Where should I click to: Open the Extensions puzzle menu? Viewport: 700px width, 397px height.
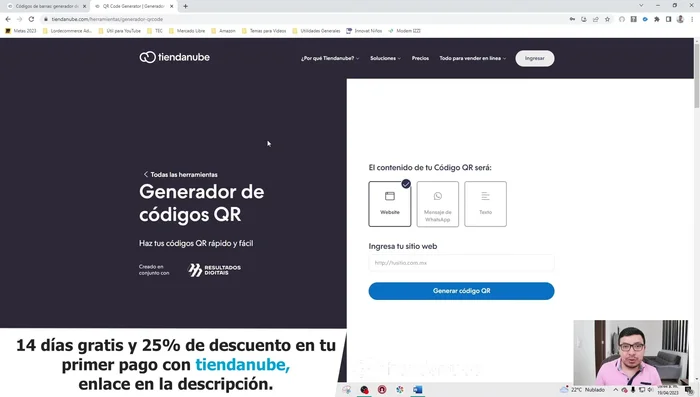[657, 19]
